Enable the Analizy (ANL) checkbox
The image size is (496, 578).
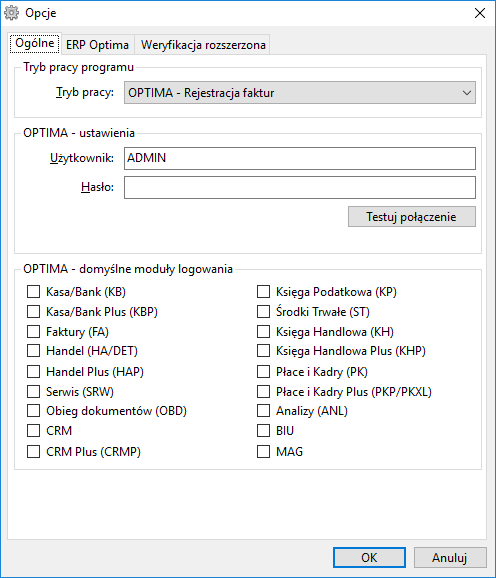pyautogui.click(x=263, y=410)
